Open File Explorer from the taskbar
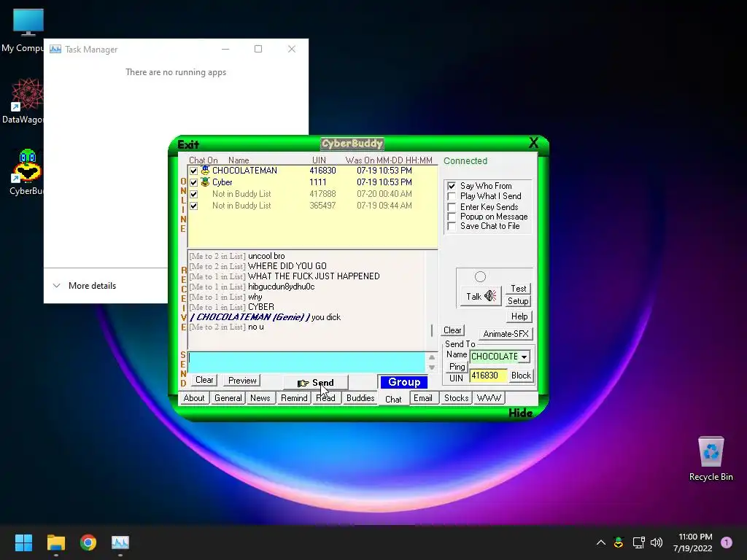 pyautogui.click(x=55, y=542)
